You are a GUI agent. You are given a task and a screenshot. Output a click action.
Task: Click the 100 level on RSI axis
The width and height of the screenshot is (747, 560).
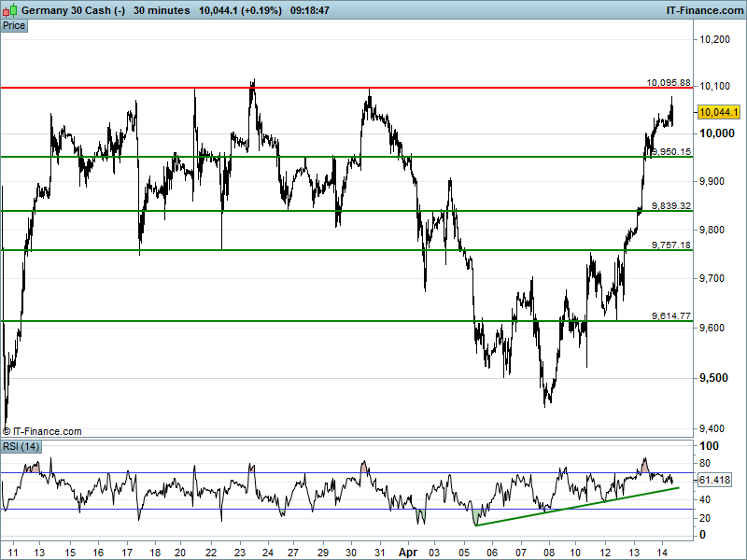coord(709,446)
